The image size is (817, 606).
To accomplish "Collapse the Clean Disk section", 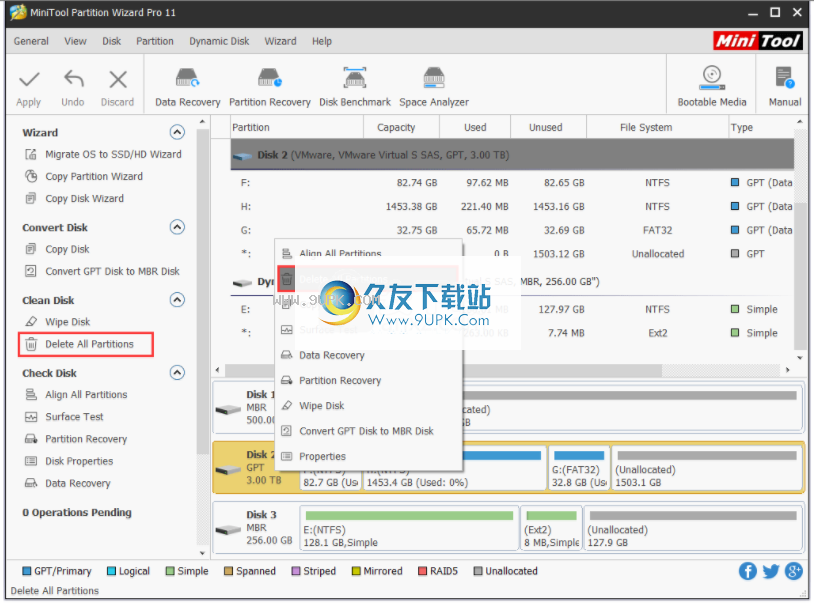I will pos(177,300).
